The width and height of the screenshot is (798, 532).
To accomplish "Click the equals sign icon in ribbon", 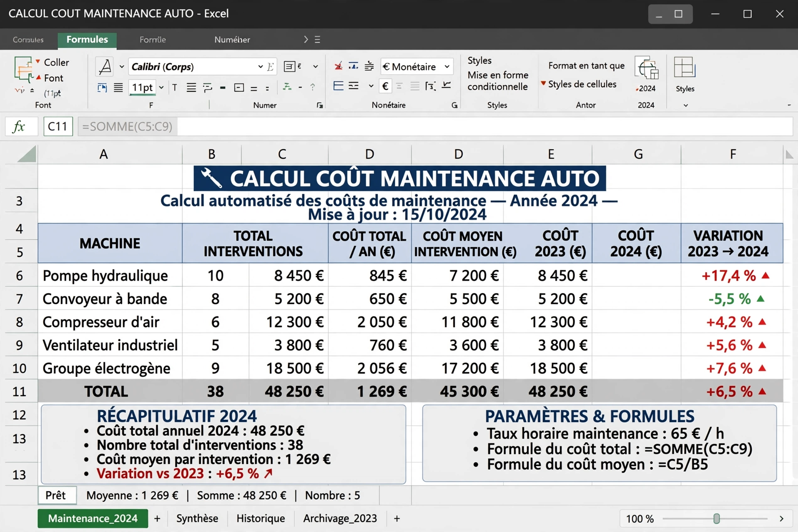I will (254, 89).
